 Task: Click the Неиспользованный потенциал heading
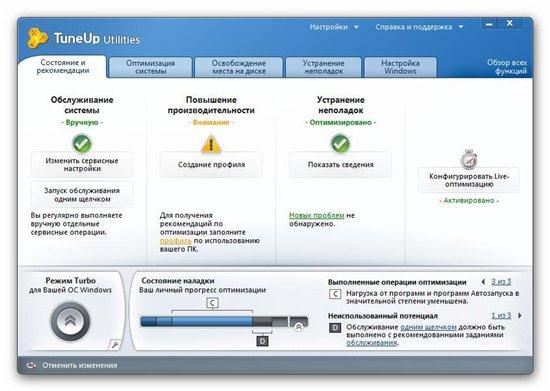383,316
